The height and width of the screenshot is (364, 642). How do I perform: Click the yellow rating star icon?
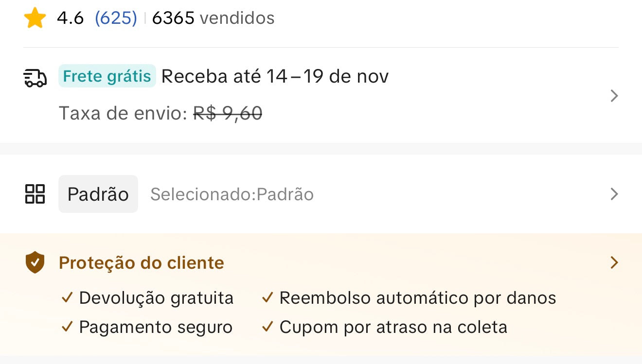(35, 18)
